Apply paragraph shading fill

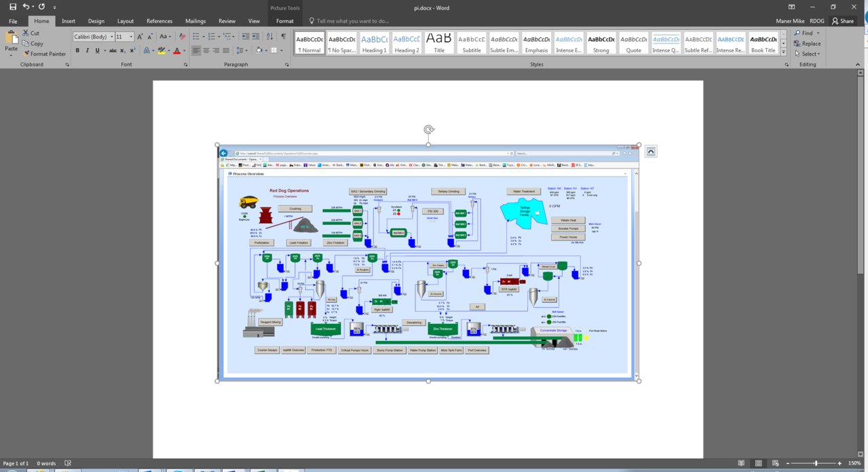(x=259, y=50)
